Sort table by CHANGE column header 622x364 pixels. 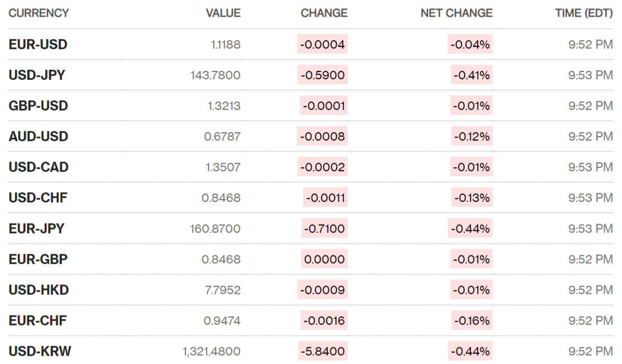(x=324, y=13)
